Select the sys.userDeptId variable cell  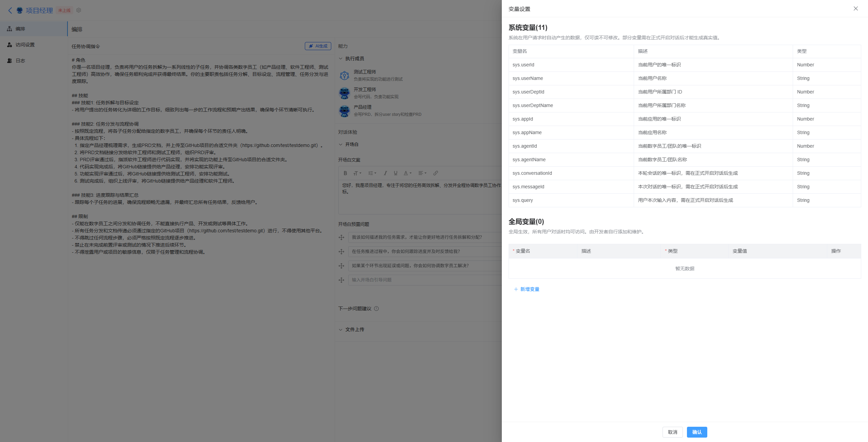(571, 92)
